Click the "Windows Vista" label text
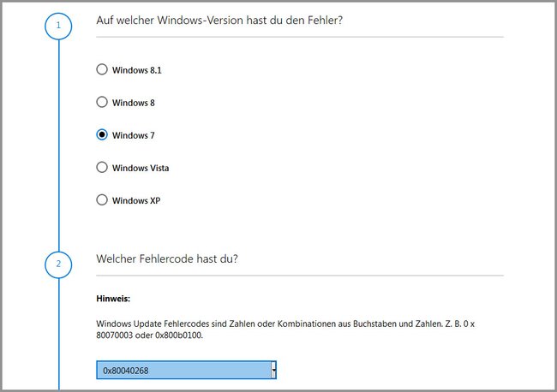Screen dimensions: 557x392 point(141,168)
